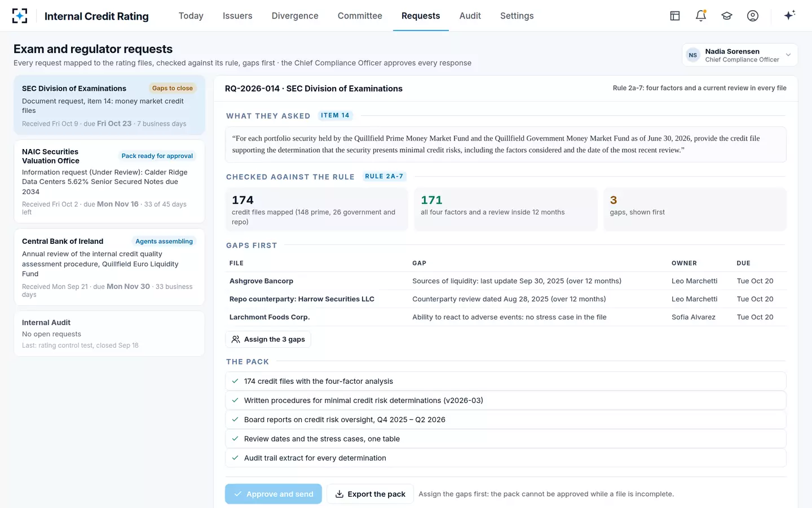Select the SEC Division of Examinations request card

coord(109,105)
